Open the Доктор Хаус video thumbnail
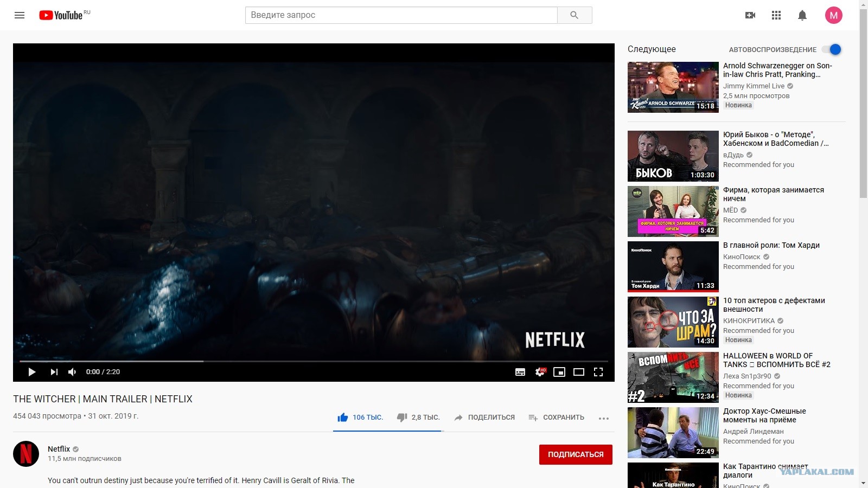Screen dimensions: 868x488 [x=673, y=433]
